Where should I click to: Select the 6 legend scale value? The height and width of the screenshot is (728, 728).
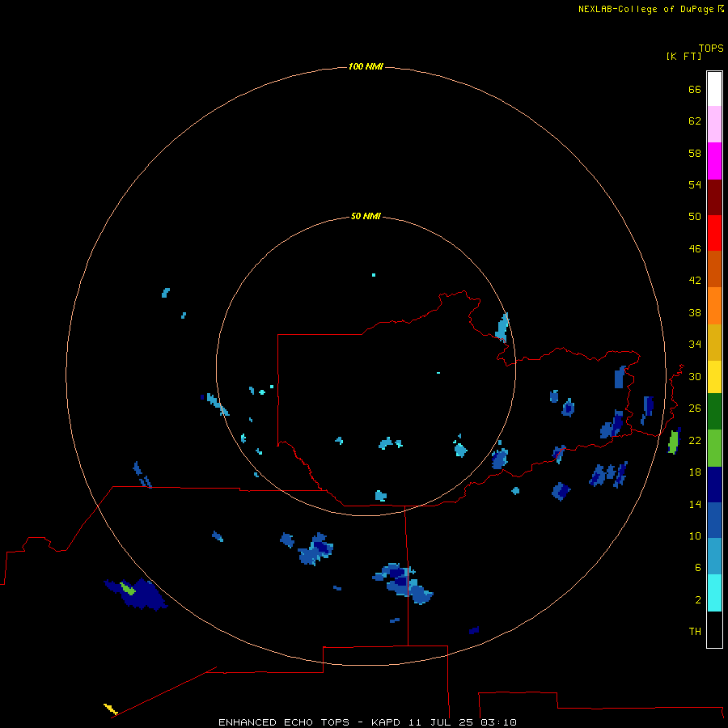click(697, 567)
